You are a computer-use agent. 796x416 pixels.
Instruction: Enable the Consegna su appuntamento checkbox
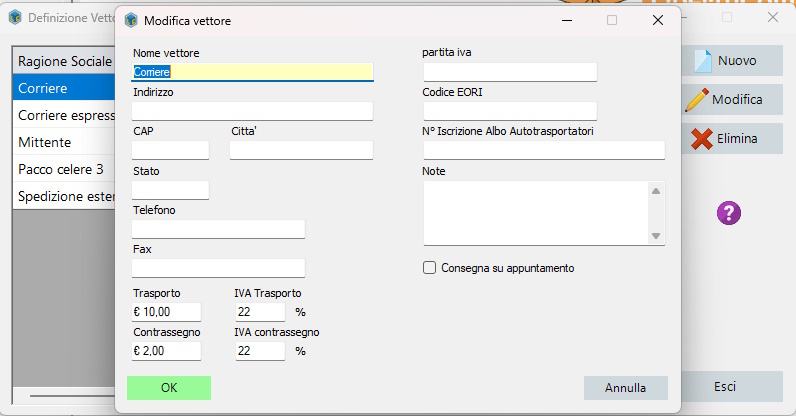(x=430, y=268)
